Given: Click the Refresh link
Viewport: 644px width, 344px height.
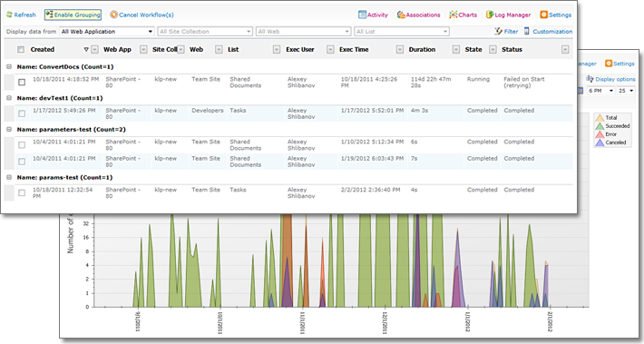Looking at the screenshot, I should [x=25, y=15].
